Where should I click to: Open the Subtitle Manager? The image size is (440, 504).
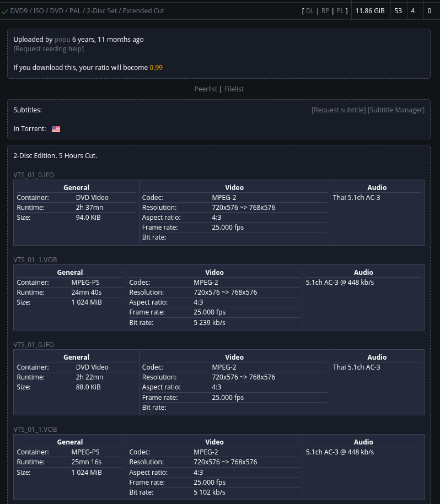pos(396,110)
